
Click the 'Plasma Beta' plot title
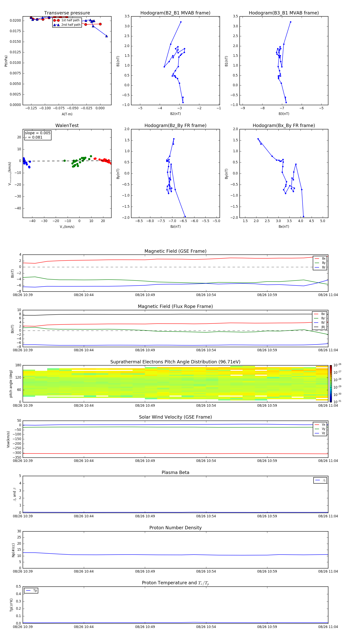click(175, 472)
